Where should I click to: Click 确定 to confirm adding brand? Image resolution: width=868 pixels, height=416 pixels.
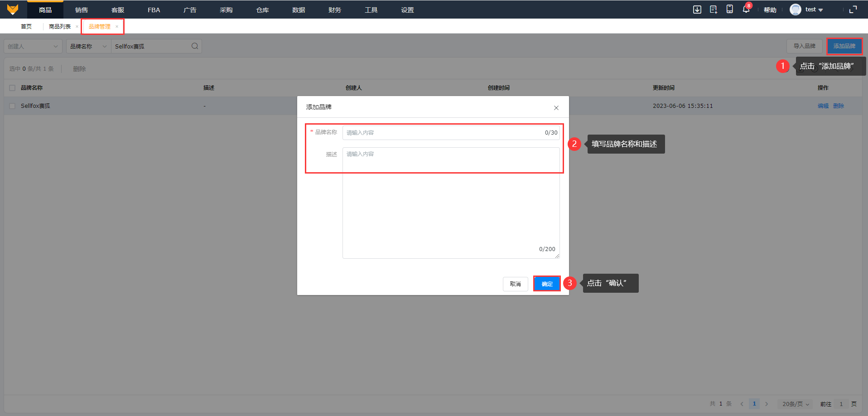tap(547, 284)
